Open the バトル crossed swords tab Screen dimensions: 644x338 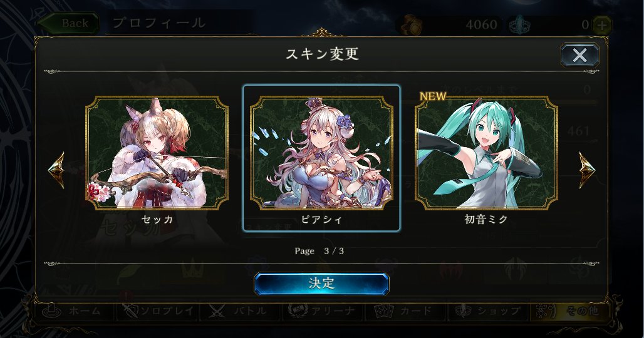click(x=241, y=311)
